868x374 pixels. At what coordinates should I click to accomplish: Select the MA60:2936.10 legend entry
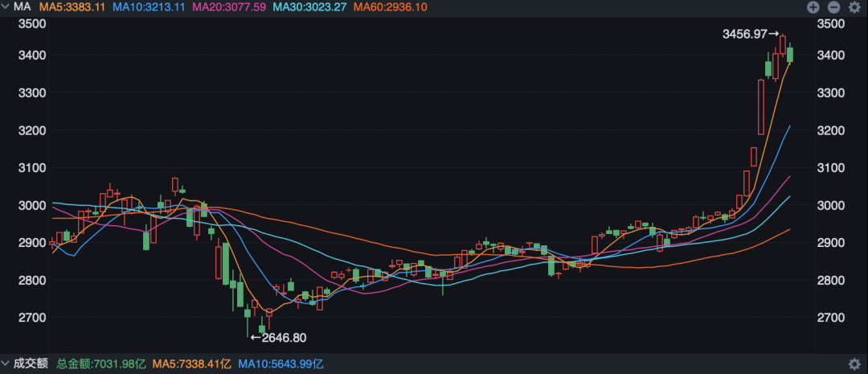[390, 7]
